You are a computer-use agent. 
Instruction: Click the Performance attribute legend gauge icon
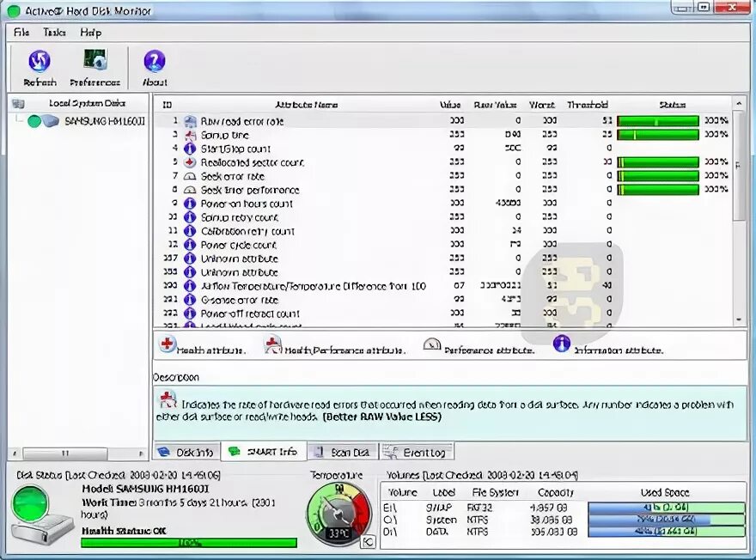pos(432,344)
